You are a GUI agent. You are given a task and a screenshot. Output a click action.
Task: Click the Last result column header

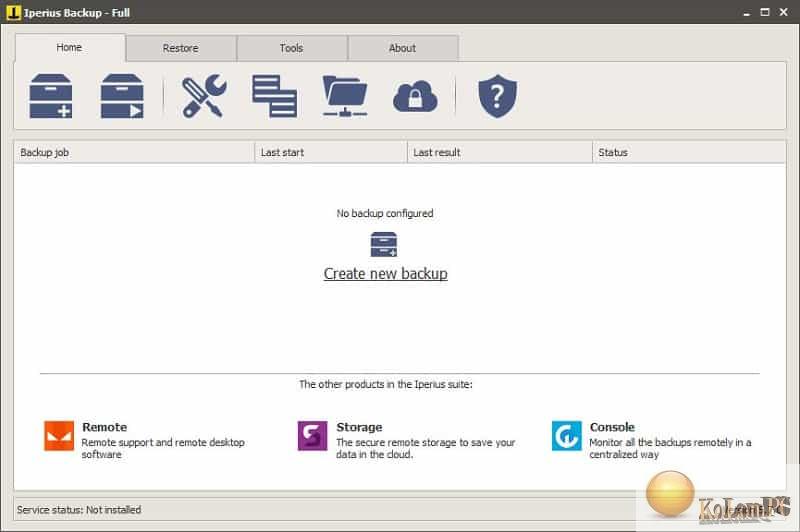500,153
